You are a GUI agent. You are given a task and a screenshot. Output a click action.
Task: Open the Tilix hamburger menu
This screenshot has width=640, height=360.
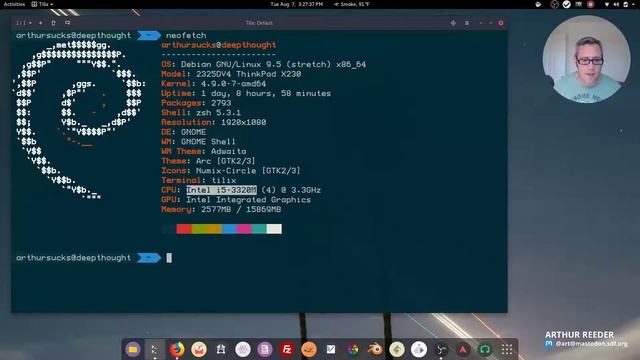[467, 23]
